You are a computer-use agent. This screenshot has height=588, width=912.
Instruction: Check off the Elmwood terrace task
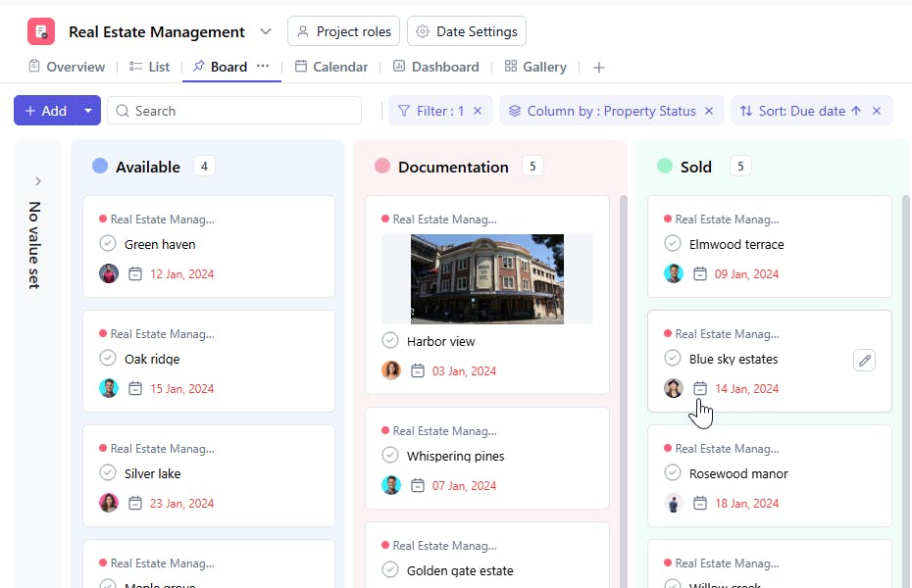pos(673,244)
